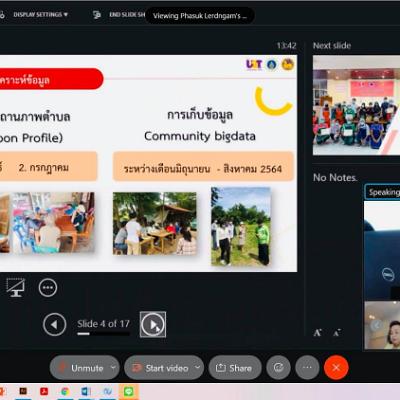Select the Next slide preview thumbnail
Viewport: 400px width, 400px height.
(x=356, y=105)
